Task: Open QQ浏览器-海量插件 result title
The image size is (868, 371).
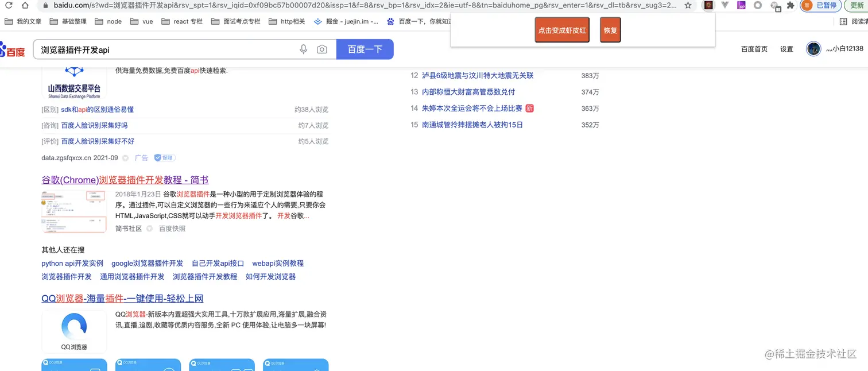Action: [122, 298]
